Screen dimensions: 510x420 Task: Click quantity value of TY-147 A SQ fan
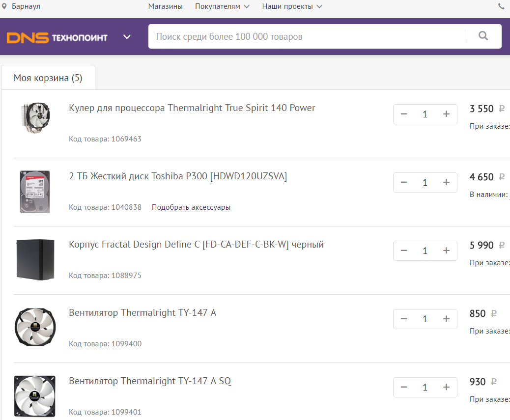425,387
